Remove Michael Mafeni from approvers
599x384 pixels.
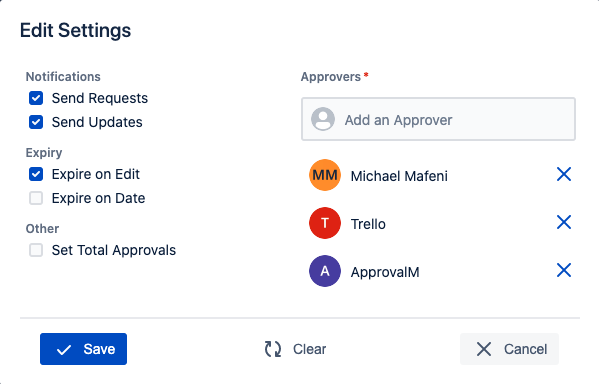(x=563, y=175)
